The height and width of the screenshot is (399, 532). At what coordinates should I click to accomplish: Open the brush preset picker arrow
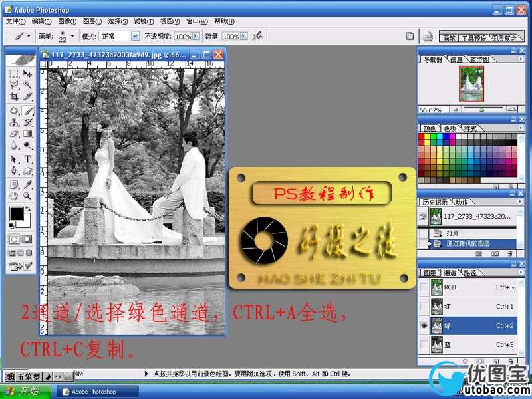72,36
